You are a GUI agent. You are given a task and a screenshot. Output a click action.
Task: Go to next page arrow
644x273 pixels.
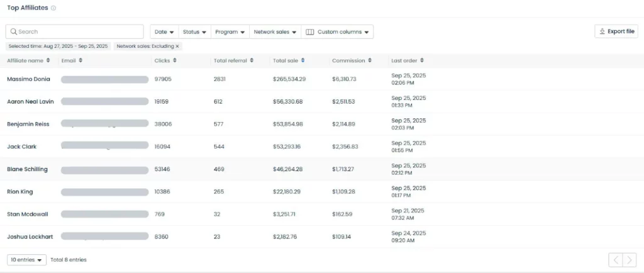(630, 260)
